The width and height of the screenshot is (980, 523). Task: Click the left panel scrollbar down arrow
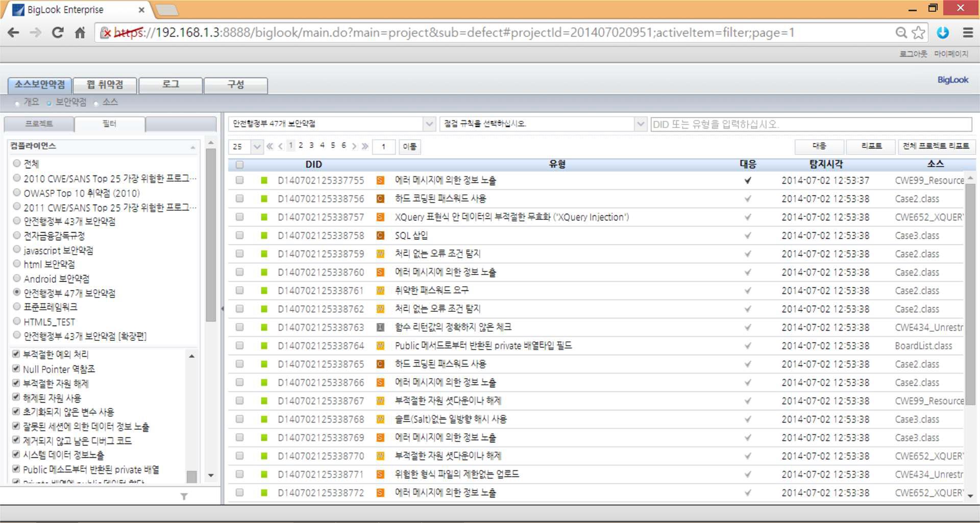[211, 476]
